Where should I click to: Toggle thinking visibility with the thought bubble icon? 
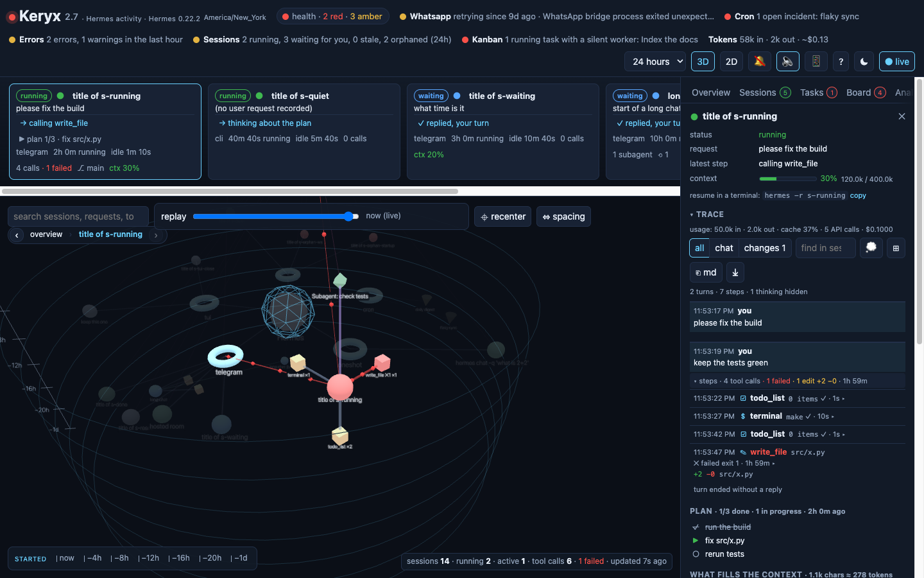click(x=871, y=248)
